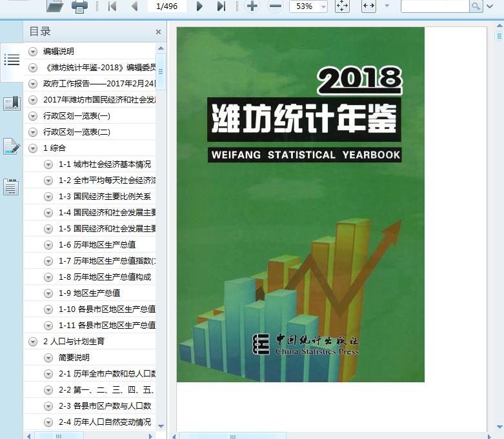
Task: Open a file with the folder icon
Action: (55, 6)
